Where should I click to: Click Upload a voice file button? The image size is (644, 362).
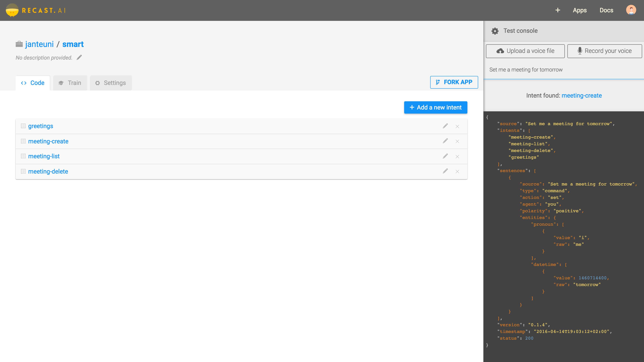click(x=525, y=51)
